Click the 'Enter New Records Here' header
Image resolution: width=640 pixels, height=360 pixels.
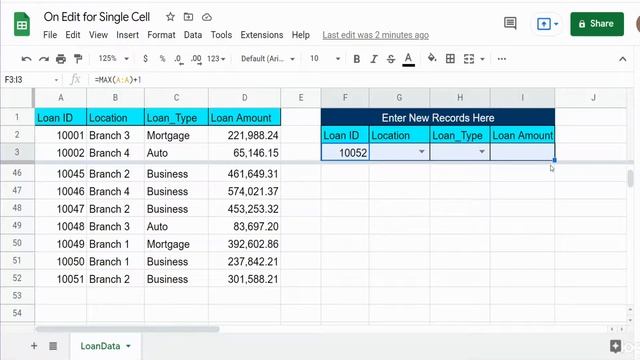point(438,118)
